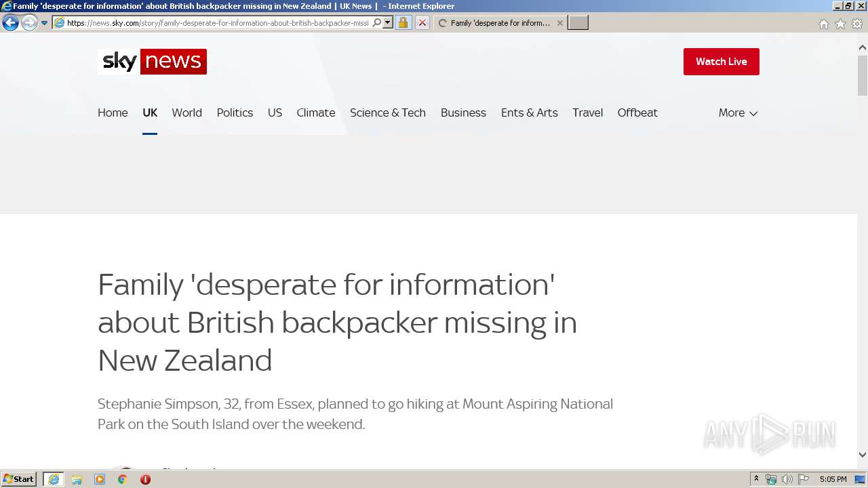Open the Windows Start menu

click(x=19, y=479)
